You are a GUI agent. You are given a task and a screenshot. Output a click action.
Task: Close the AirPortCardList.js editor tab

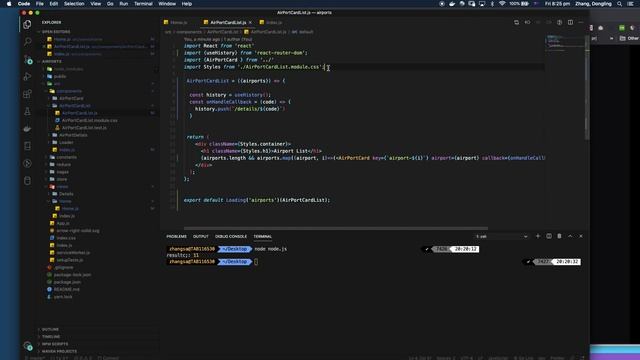click(250, 22)
